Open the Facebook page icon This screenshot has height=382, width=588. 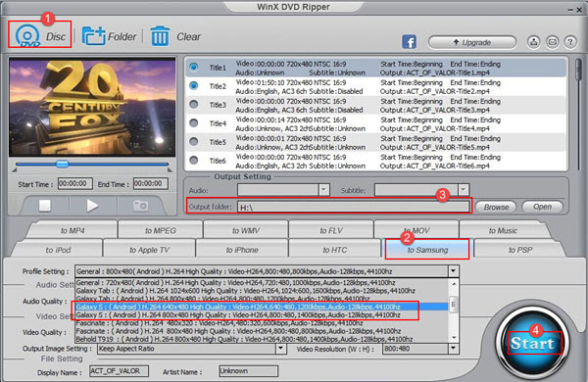[x=409, y=41]
